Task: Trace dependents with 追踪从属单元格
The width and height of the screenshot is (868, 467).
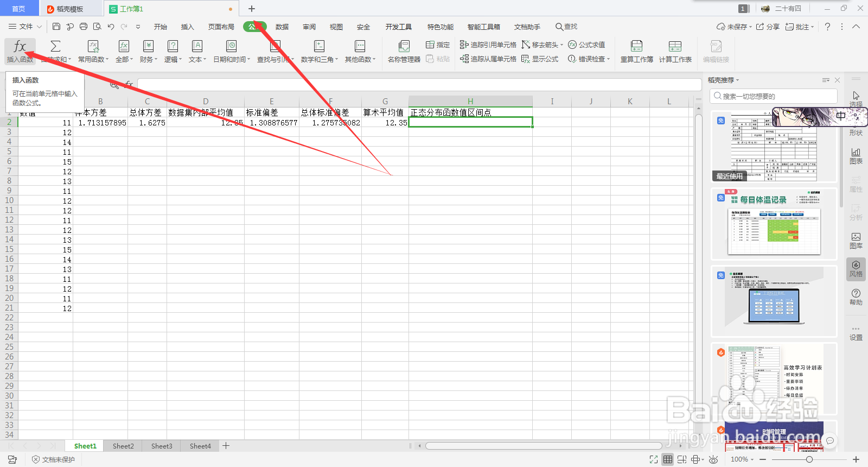Action: click(x=488, y=59)
